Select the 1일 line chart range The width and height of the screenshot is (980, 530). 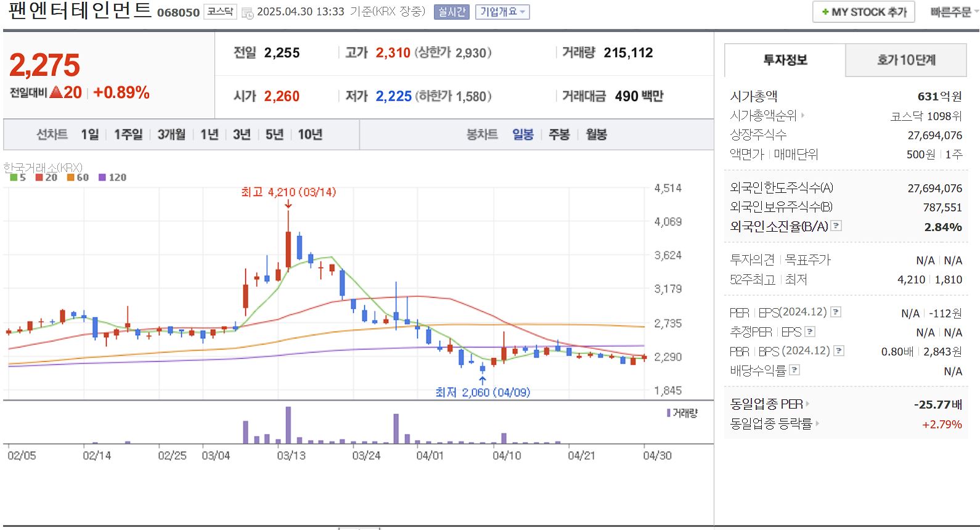89,134
